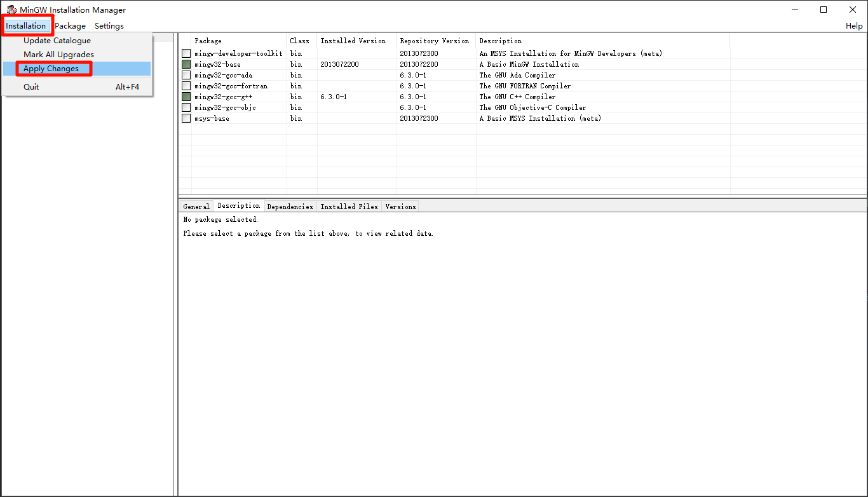Mark the mingw32-gcc-ada checkbox
This screenshot has height=497, width=868.
[186, 75]
